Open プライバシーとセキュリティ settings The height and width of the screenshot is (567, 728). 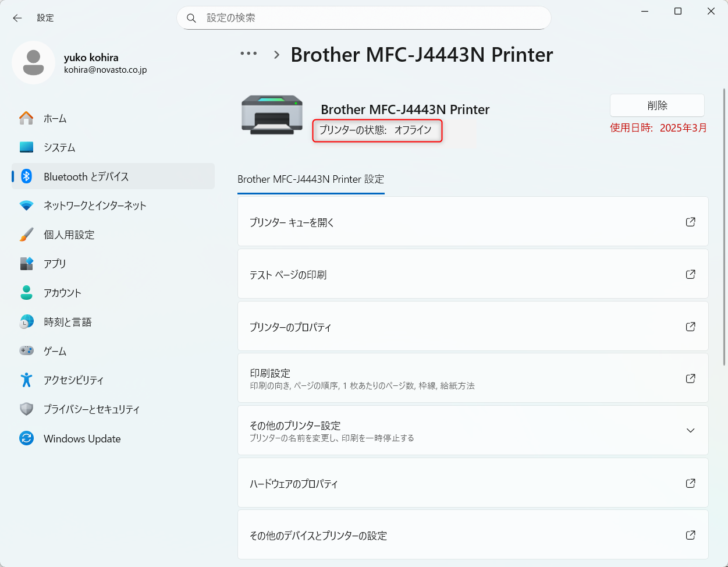(113, 409)
